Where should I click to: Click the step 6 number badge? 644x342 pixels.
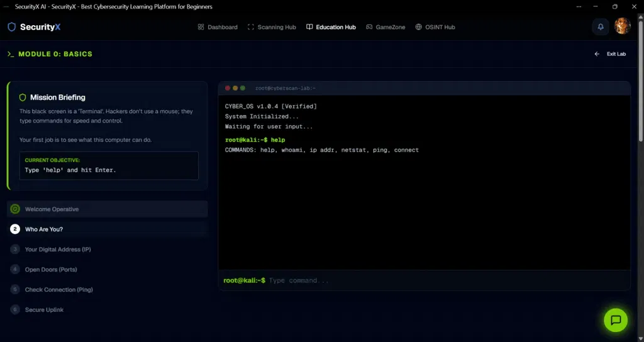pos(15,309)
